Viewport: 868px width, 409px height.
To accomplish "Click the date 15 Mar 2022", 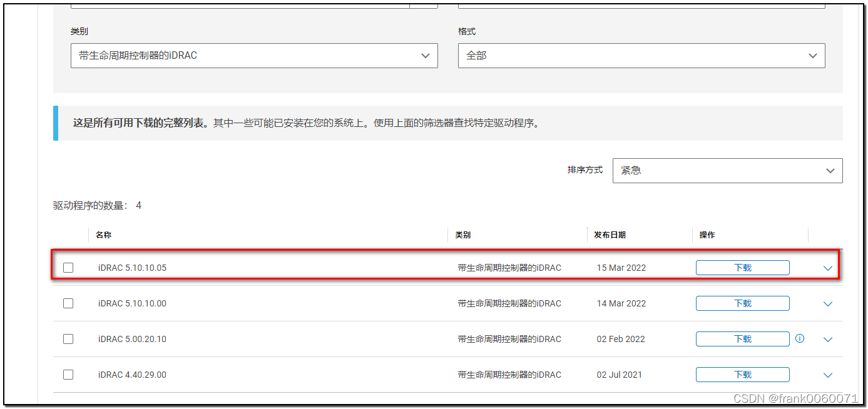I will pos(621,268).
